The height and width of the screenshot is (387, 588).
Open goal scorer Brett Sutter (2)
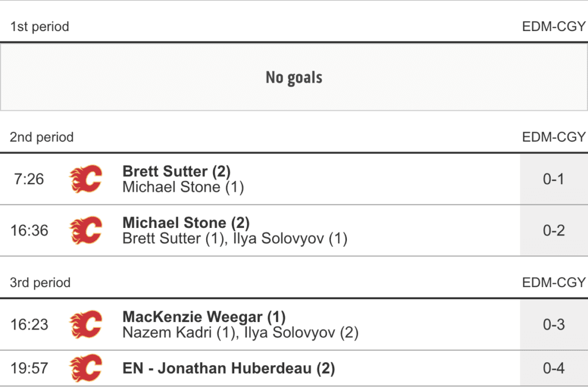pos(176,171)
